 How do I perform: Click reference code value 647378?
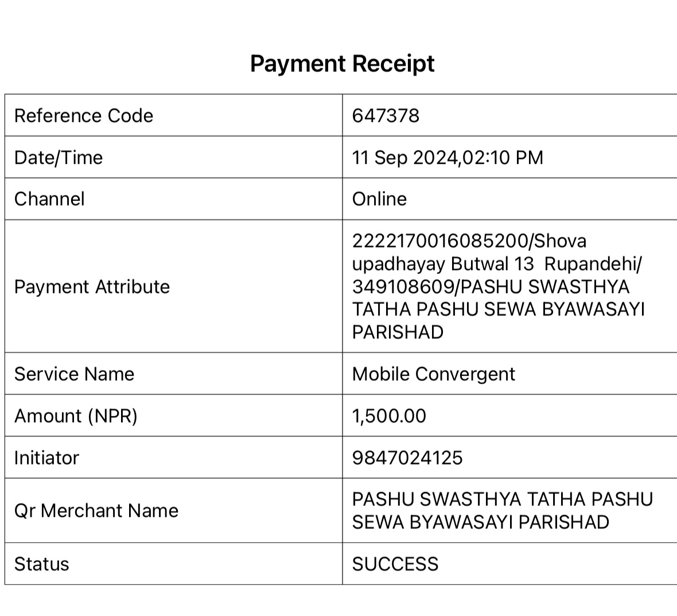[x=386, y=116]
